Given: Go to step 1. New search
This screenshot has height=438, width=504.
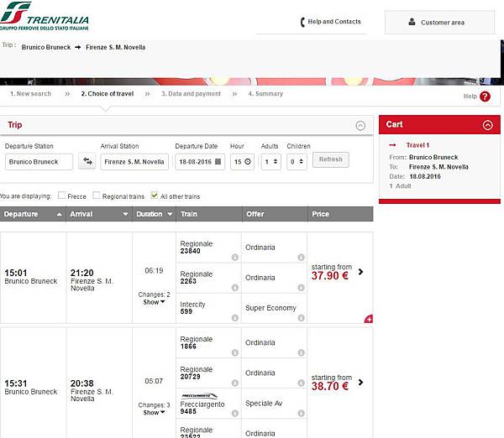Looking at the screenshot, I should click(30, 94).
